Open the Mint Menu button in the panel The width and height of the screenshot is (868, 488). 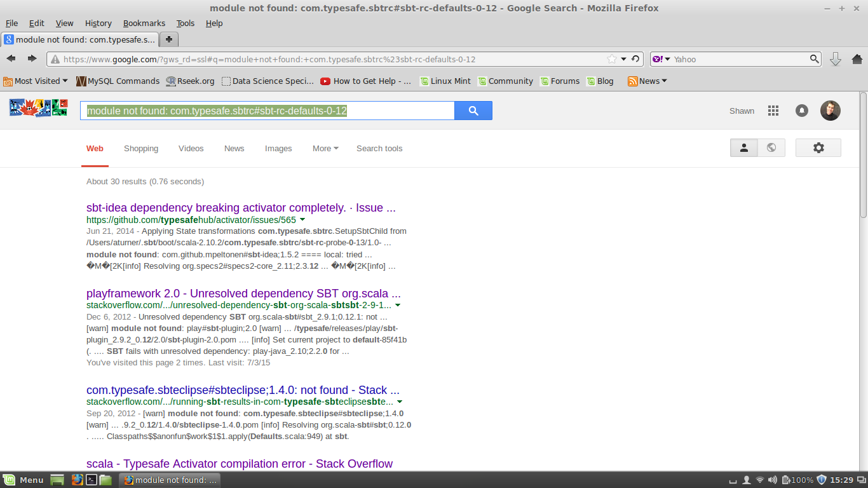(24, 480)
